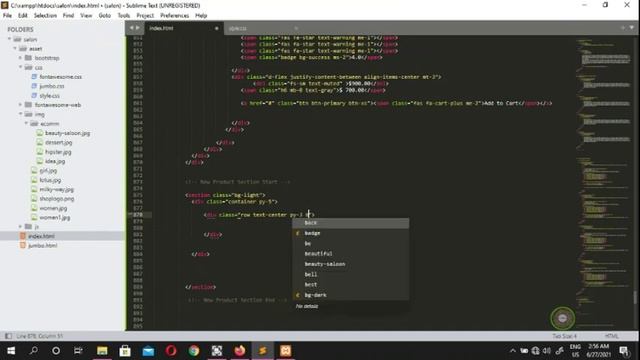Open fontawesome.css file

(x=60, y=77)
